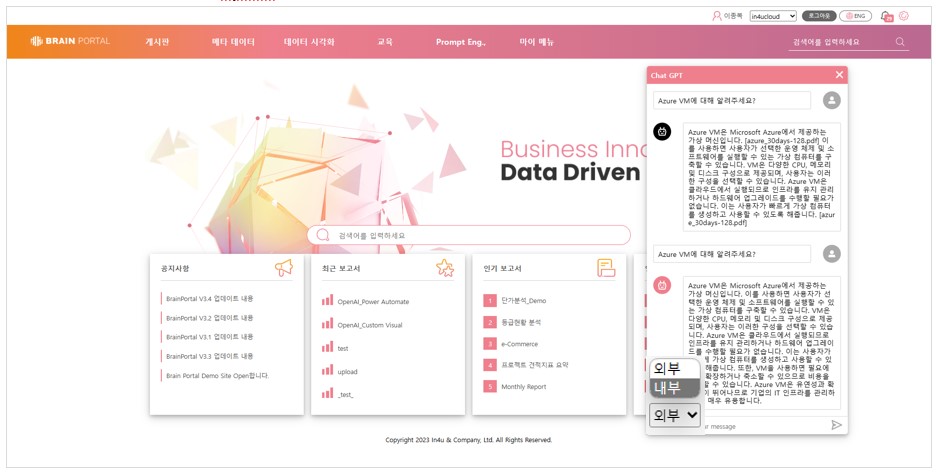This screenshot has height=474, width=936.
Task: Send the chat message with arrow icon
Action: point(836,425)
